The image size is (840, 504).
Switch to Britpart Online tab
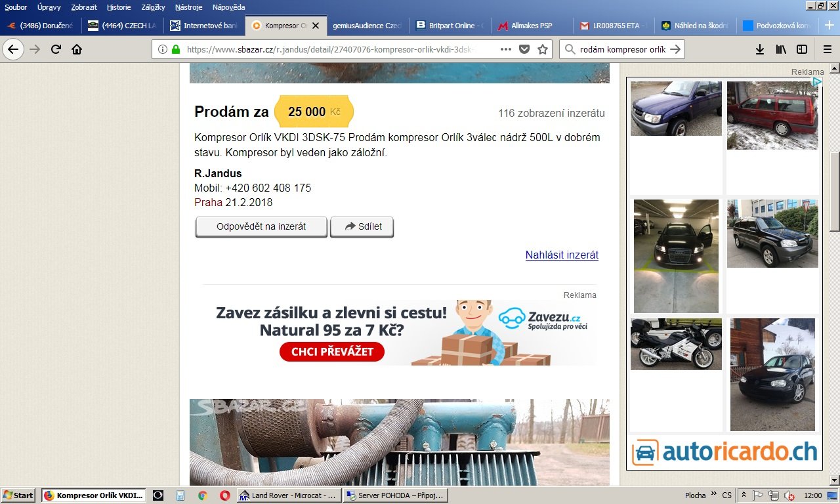[x=450, y=26]
